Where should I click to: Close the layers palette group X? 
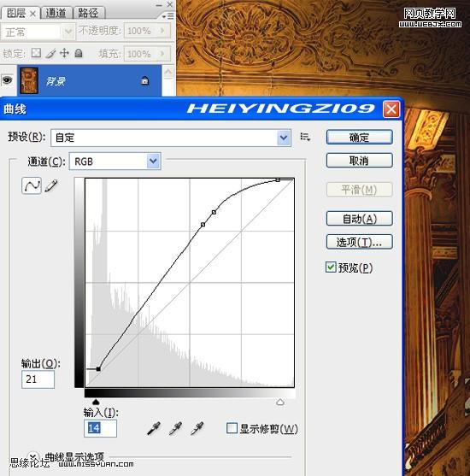(x=170, y=4)
